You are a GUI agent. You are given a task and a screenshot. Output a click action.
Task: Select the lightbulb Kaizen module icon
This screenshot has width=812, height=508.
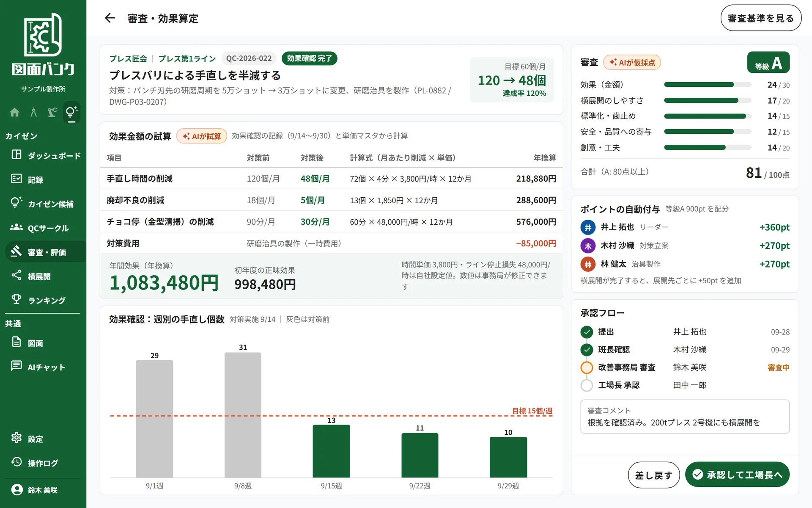71,112
